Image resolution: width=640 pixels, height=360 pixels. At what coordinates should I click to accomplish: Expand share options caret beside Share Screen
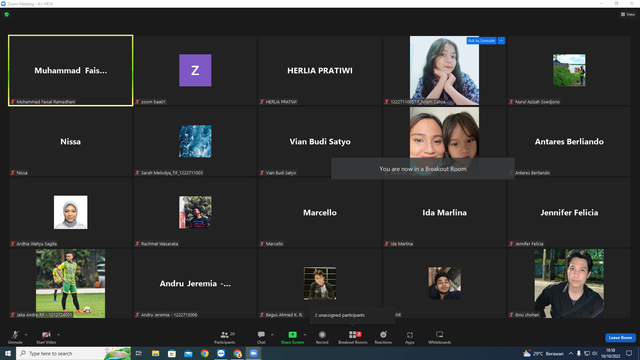pyautogui.click(x=305, y=335)
